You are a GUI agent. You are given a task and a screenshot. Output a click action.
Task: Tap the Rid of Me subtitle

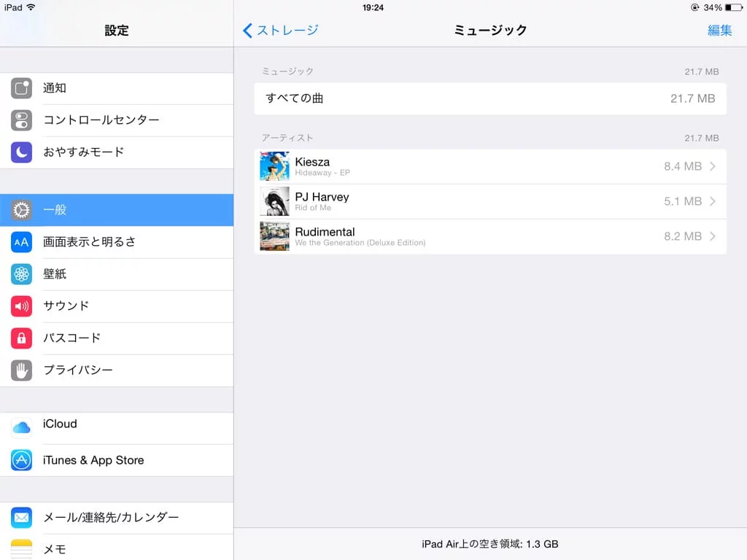313,208
